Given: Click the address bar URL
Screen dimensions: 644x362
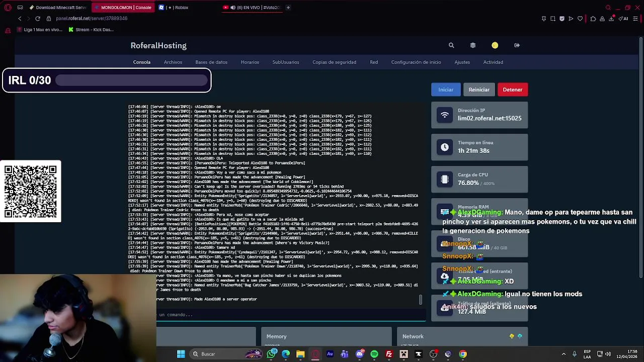Looking at the screenshot, I should [92, 19].
